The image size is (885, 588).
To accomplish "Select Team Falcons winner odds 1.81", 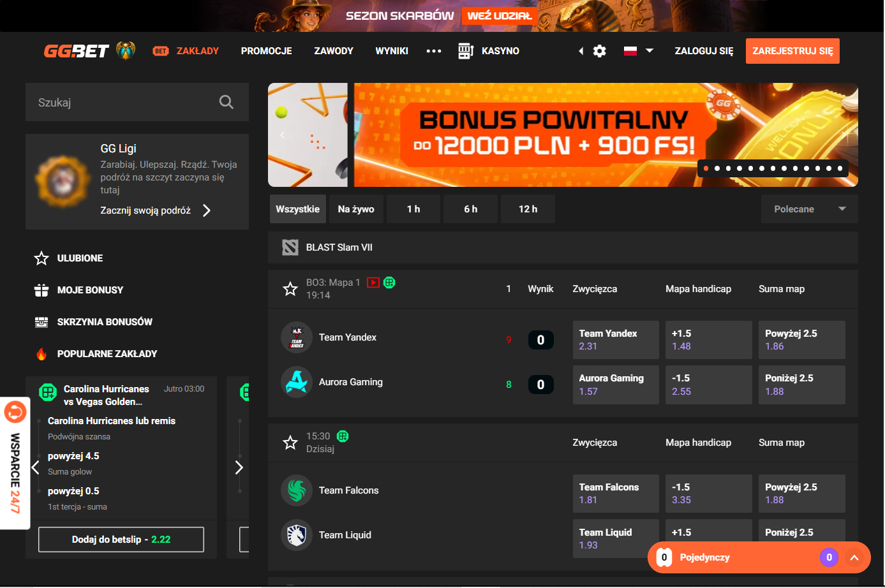I will point(616,494).
